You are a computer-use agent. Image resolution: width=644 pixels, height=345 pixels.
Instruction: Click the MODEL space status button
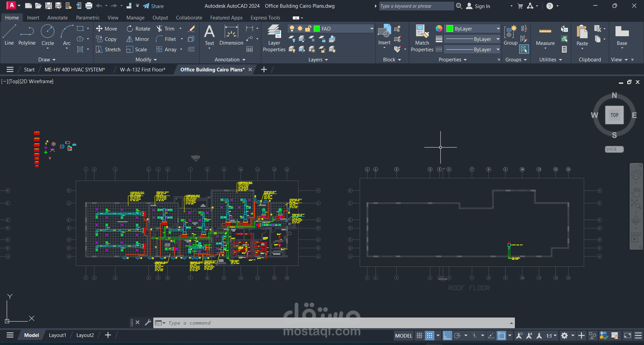click(x=404, y=336)
